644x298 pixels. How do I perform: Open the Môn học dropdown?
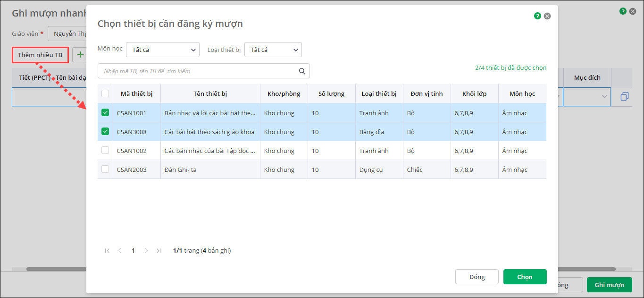click(x=163, y=50)
